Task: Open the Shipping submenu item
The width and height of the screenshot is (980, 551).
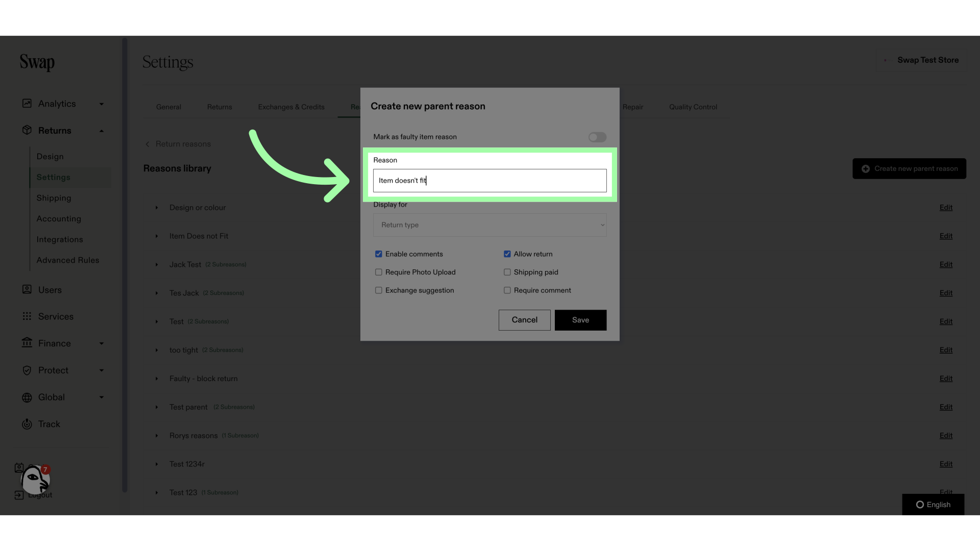Action: coord(54,198)
